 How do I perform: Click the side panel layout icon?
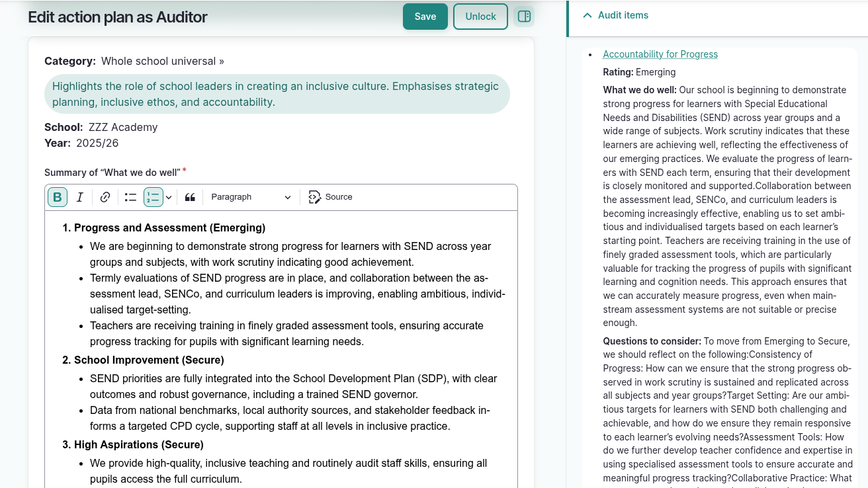pyautogui.click(x=524, y=16)
